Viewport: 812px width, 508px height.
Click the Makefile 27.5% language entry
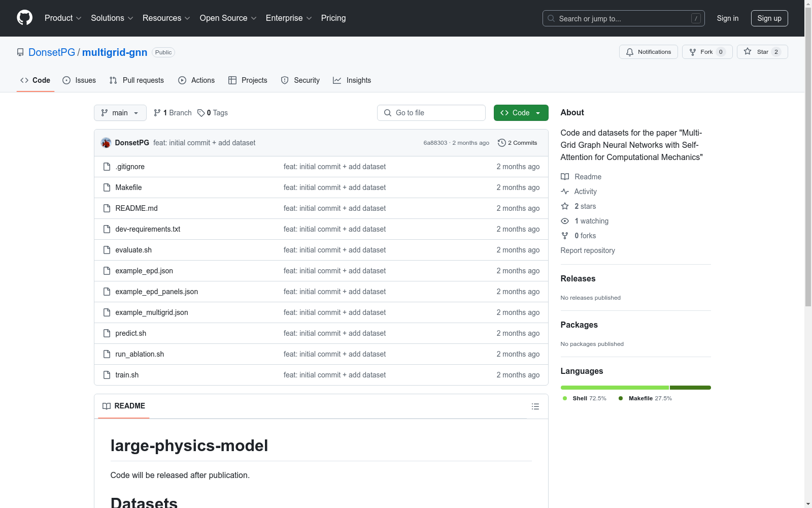coord(645,398)
